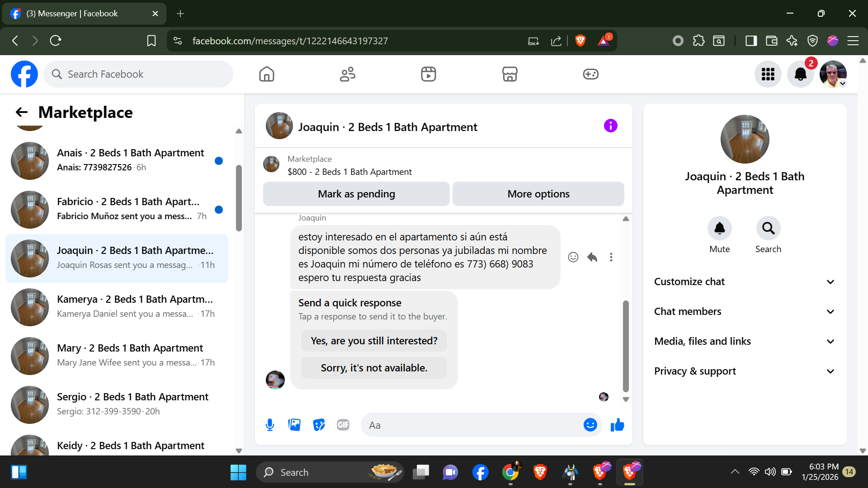Send a voice clip with microphone icon
This screenshot has width=868, height=488.
(270, 425)
